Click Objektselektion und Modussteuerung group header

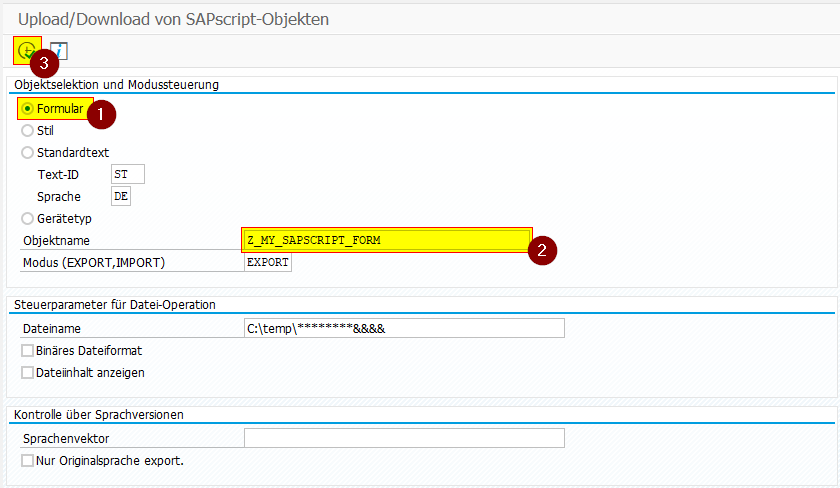point(116,85)
